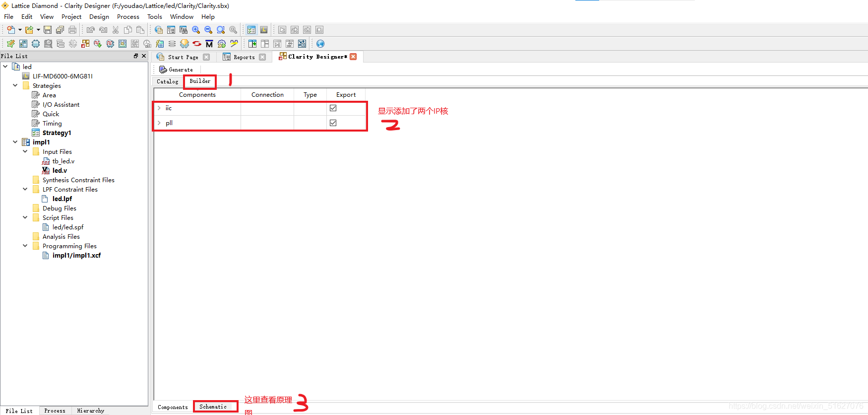The image size is (868, 415).
Task: Launch Programmer download-chip icon
Action: tap(185, 44)
